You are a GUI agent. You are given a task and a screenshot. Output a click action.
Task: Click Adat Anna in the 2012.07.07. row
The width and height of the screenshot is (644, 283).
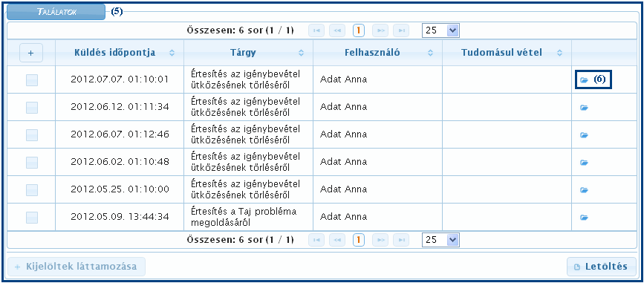click(x=343, y=79)
